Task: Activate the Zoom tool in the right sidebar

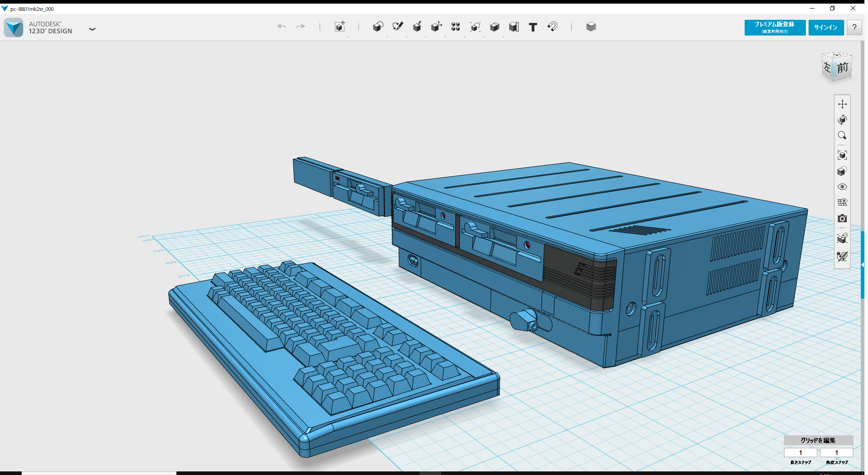Action: 843,136
